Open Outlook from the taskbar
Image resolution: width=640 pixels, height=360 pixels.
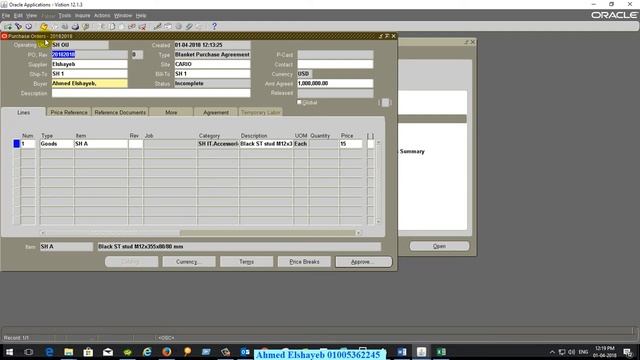point(245,352)
